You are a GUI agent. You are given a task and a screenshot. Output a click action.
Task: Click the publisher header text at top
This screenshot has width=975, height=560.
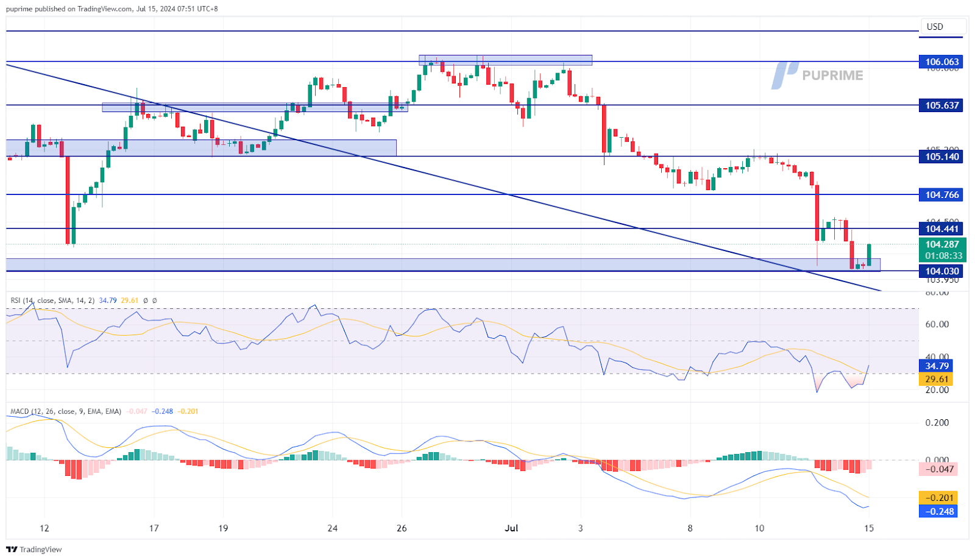(x=112, y=9)
